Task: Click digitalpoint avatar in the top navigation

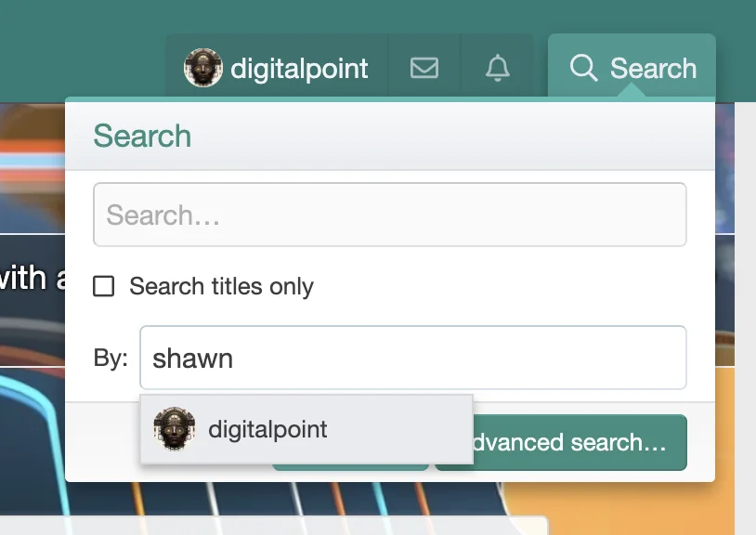Action: click(203, 68)
